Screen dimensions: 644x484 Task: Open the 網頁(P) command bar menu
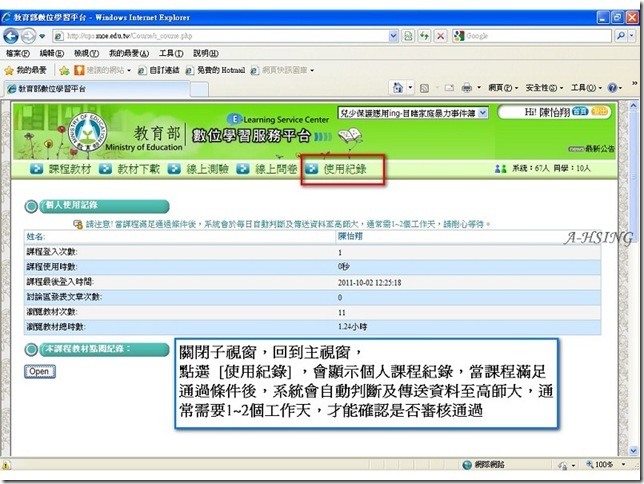point(503,88)
